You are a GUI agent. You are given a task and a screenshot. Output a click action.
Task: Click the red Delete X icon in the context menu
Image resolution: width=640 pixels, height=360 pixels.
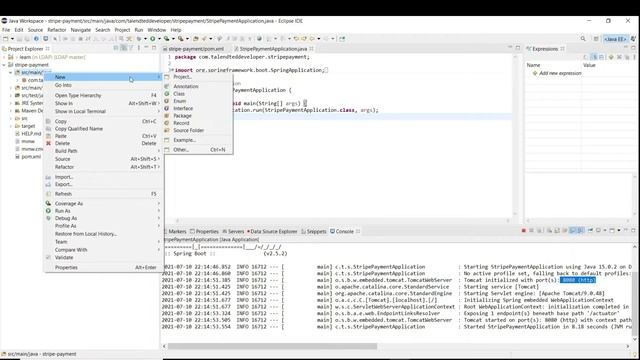(49, 143)
